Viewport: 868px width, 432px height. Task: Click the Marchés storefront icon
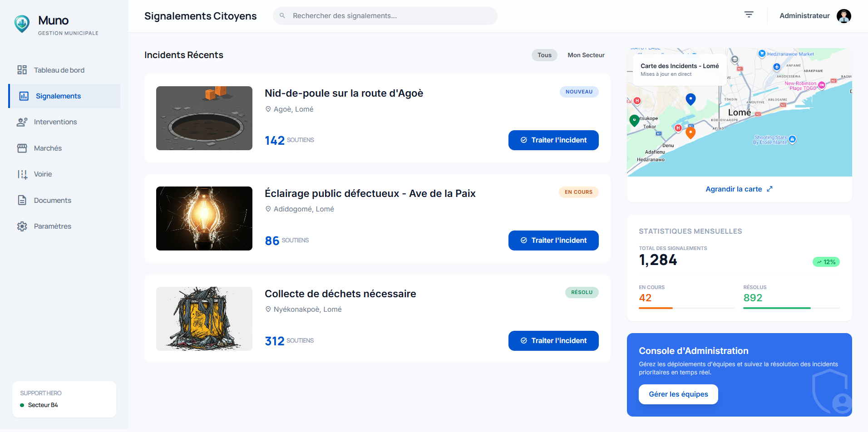point(22,148)
